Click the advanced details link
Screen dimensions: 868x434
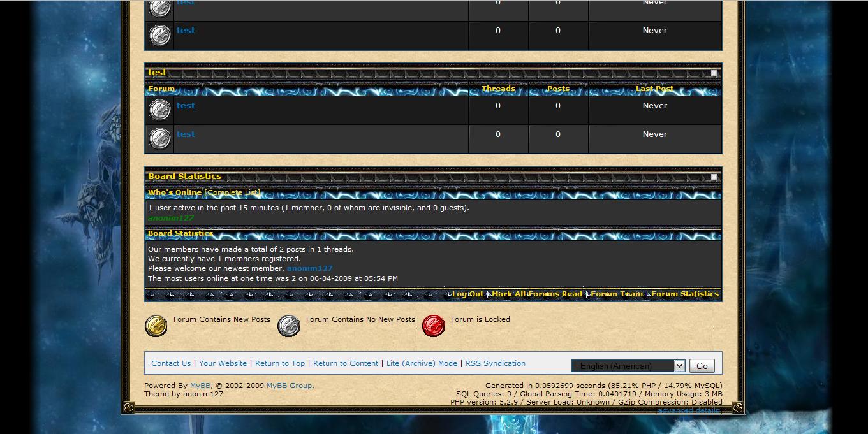coord(689,410)
